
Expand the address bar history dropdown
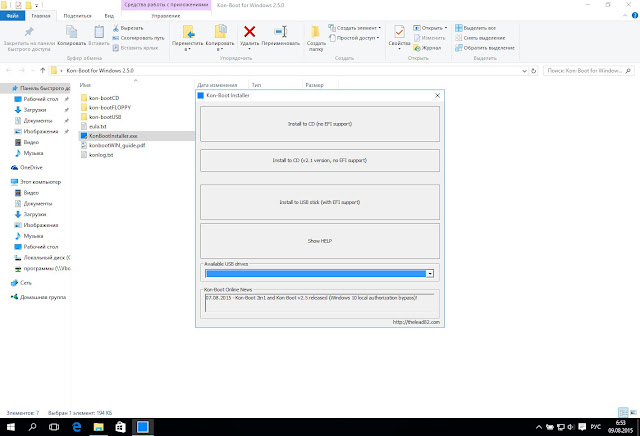coord(524,71)
